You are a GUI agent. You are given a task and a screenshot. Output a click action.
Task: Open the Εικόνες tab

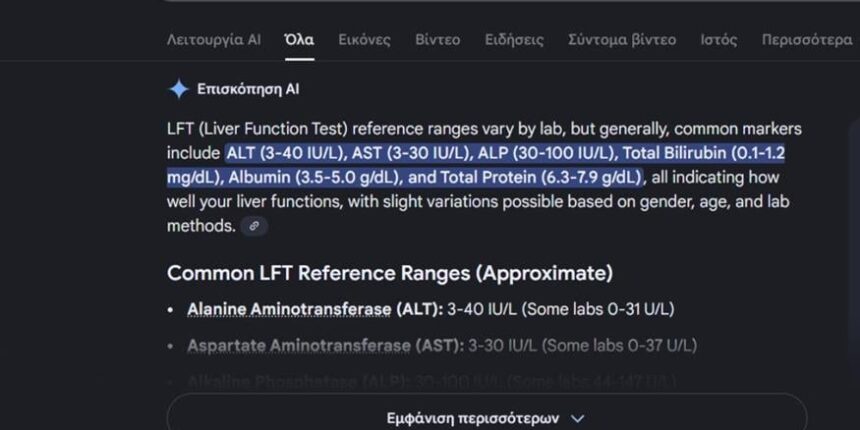pyautogui.click(x=364, y=40)
